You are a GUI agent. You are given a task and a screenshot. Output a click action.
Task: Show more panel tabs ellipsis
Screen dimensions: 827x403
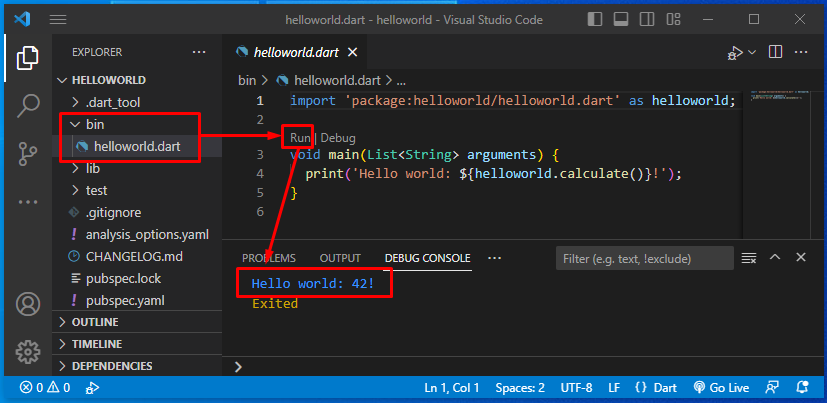click(x=494, y=258)
